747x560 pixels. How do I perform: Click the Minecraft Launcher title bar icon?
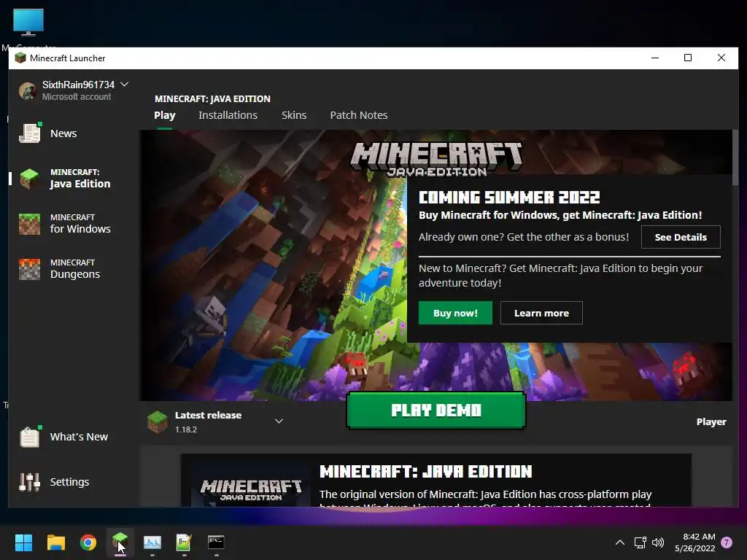(20, 58)
